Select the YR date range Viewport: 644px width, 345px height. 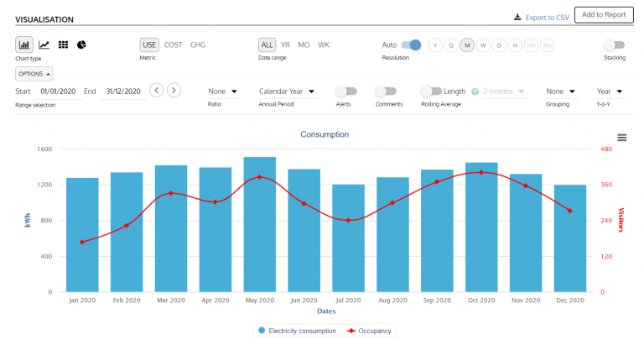click(x=285, y=44)
